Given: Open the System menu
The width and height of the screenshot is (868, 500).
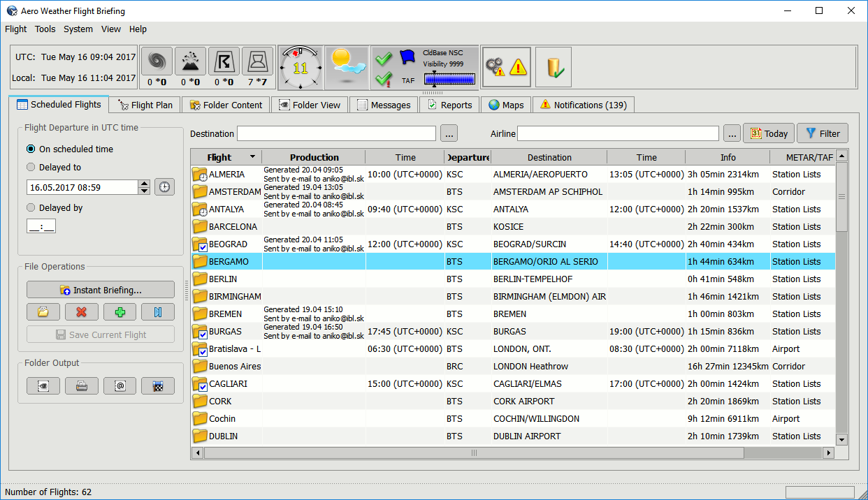Looking at the screenshot, I should (x=78, y=29).
